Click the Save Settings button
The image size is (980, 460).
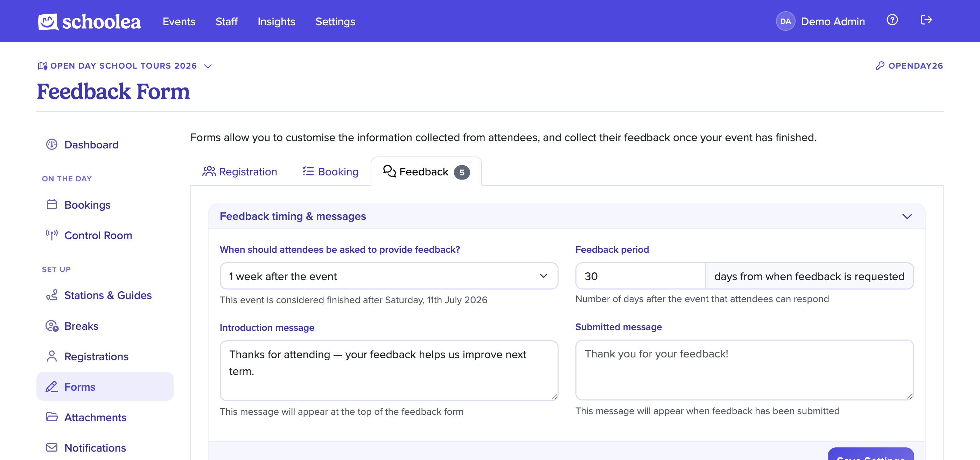pos(870,455)
